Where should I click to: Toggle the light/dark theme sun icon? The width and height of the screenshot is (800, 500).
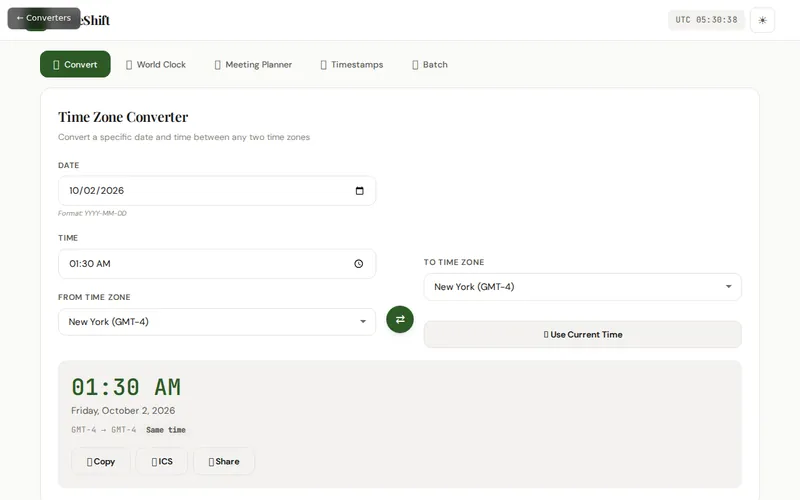pos(762,20)
